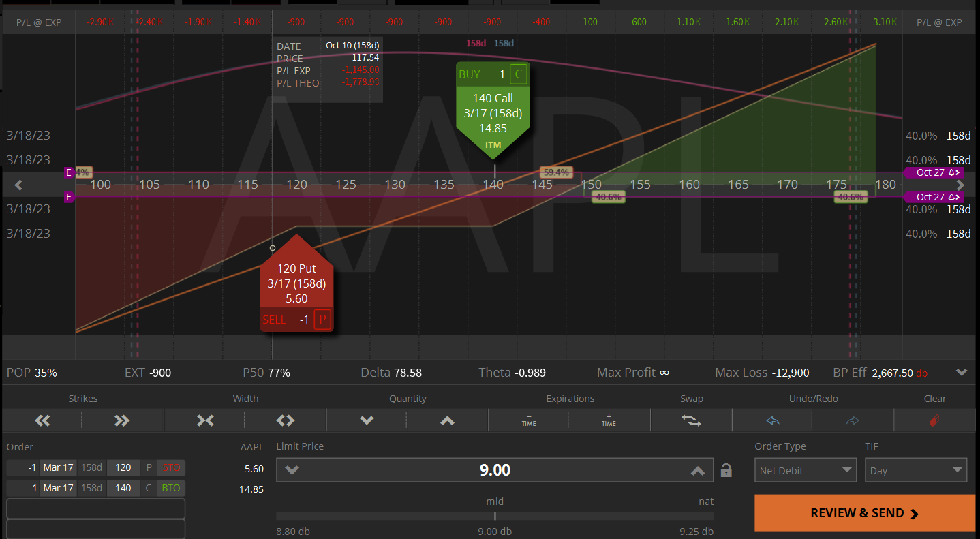Lower limit price with left chevron
Image resolution: width=980 pixels, height=539 pixels.
292,470
